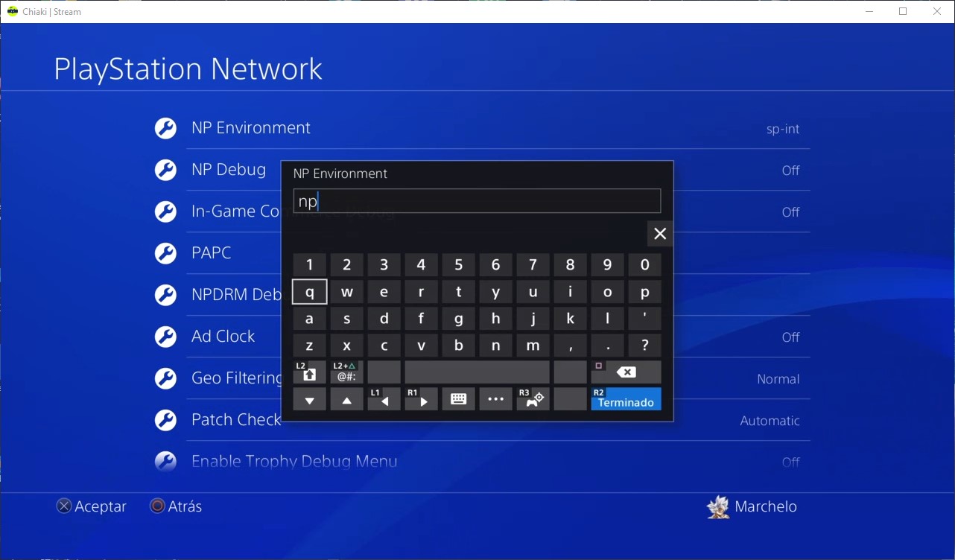The height and width of the screenshot is (560, 955).
Task: Tap the number 5 key
Action: coord(459,265)
